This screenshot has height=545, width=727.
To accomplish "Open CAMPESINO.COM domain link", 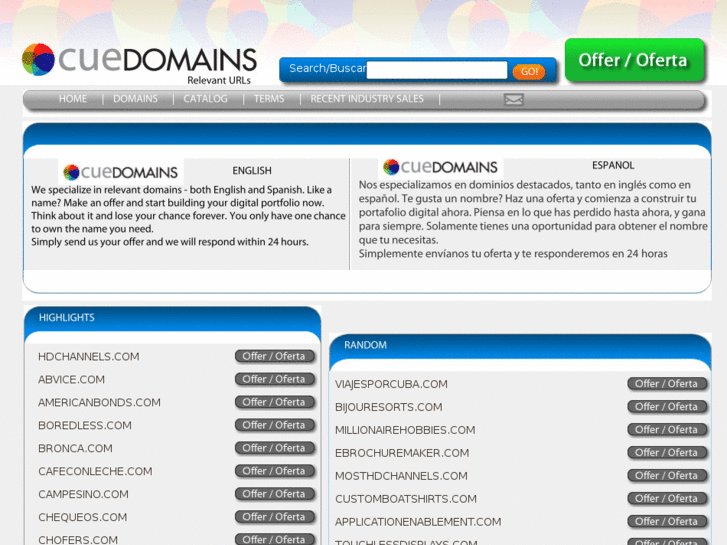I will (83, 494).
